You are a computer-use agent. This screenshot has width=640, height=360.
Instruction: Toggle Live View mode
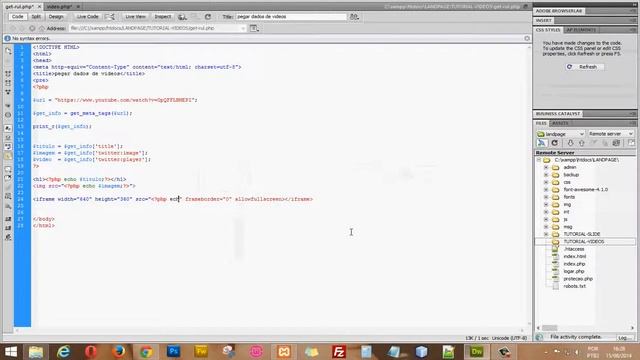(x=135, y=17)
